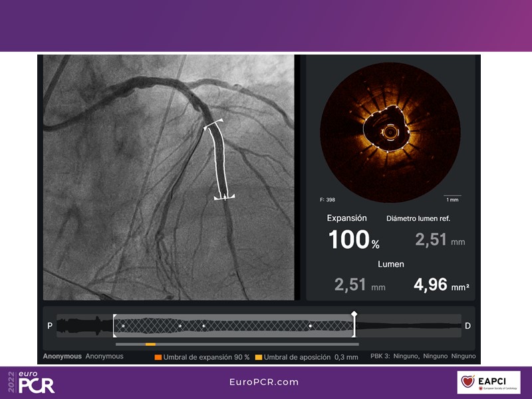Click the Umbral de aposición 0,3 mm label

pos(311,357)
